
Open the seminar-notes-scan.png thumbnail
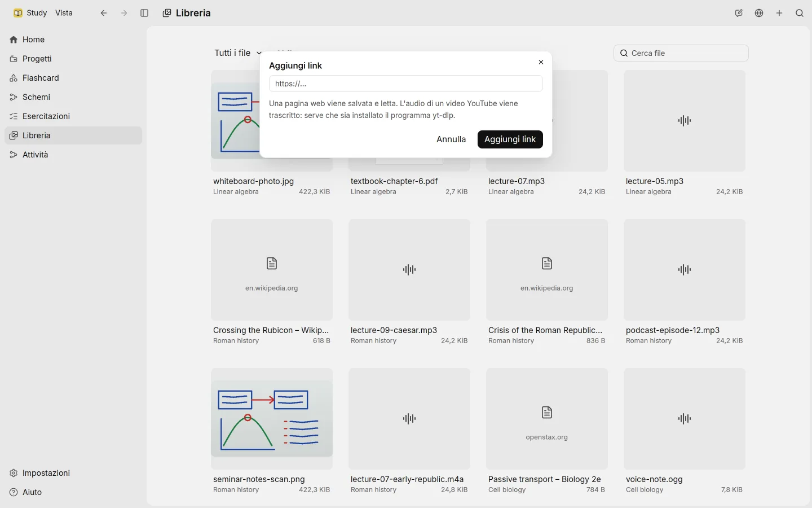click(x=272, y=419)
